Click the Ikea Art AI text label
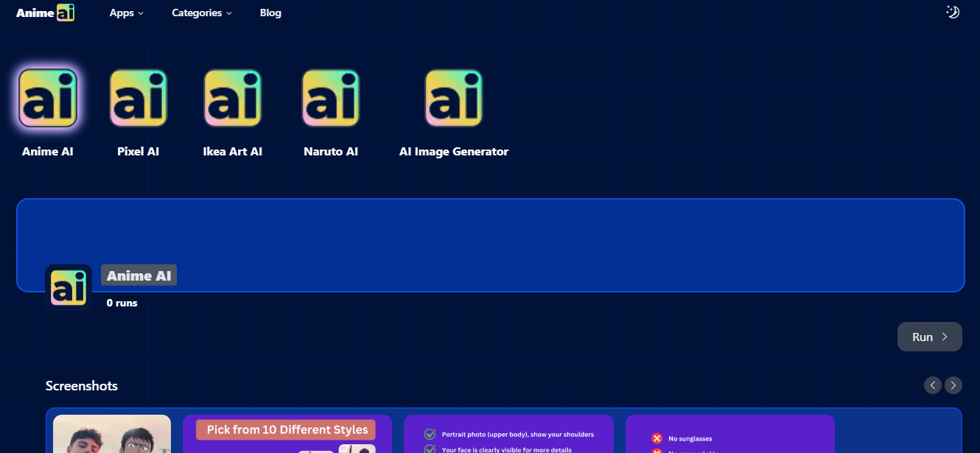The image size is (980, 453). tap(233, 152)
